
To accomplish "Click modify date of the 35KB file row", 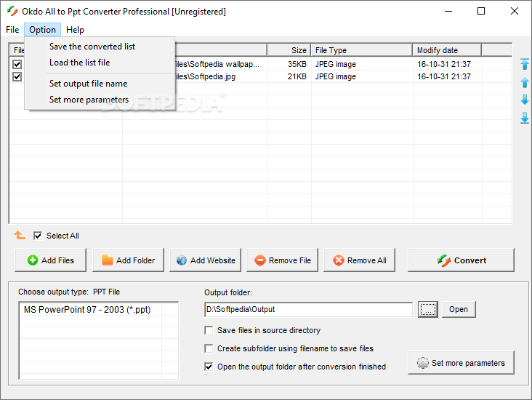I will pyautogui.click(x=444, y=64).
